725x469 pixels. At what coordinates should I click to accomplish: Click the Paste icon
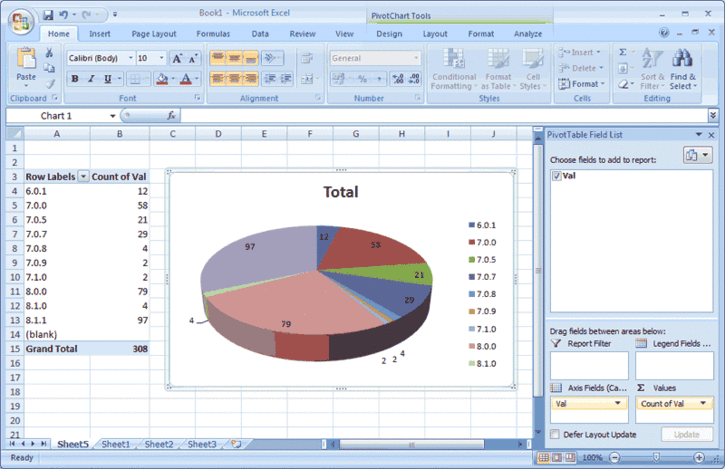pyautogui.click(x=26, y=60)
